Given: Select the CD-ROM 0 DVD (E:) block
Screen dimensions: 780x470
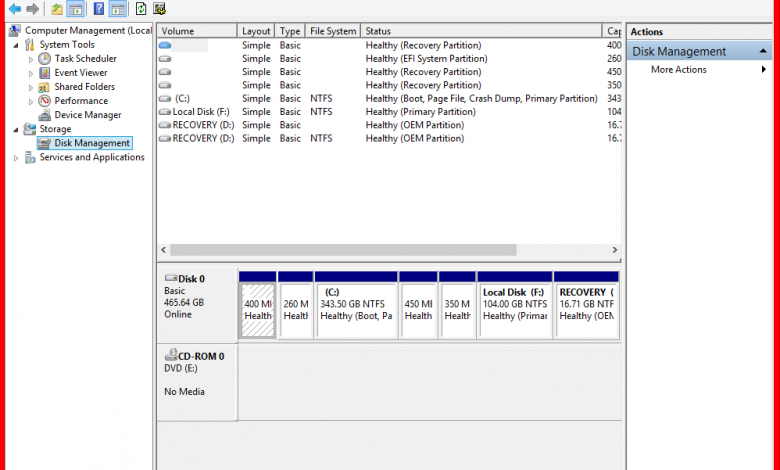Looking at the screenshot, I should 197,383.
